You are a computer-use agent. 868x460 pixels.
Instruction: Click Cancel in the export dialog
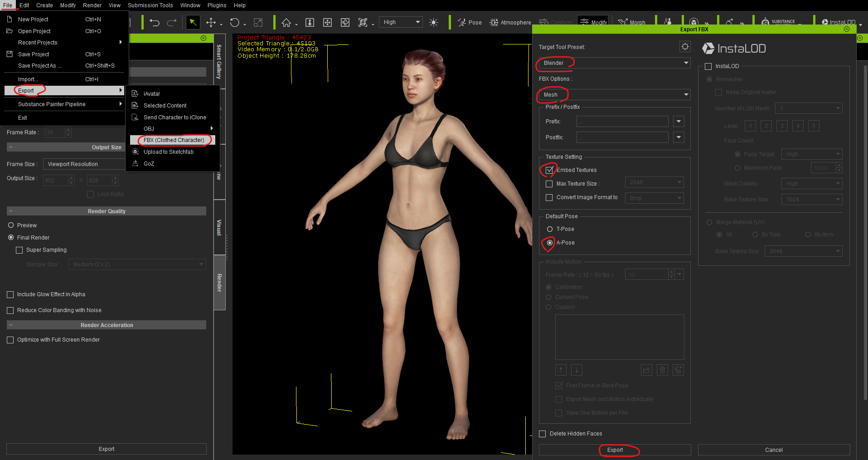pos(773,450)
